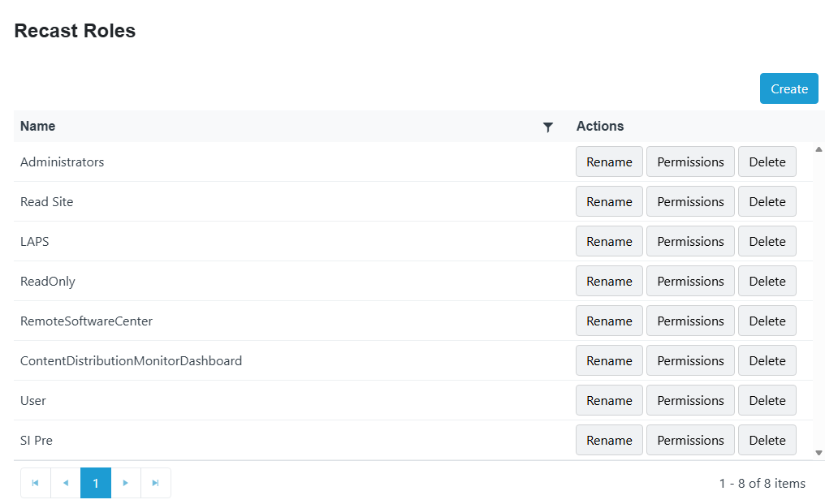
Task: Delete the ContentDistributionMonitorDashboard role
Action: point(767,361)
